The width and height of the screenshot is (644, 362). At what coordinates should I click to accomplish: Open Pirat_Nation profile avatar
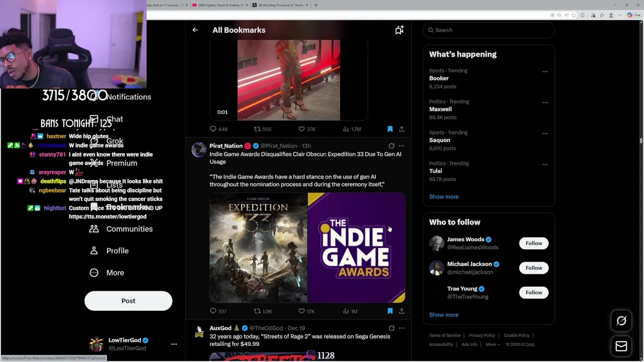[199, 150]
